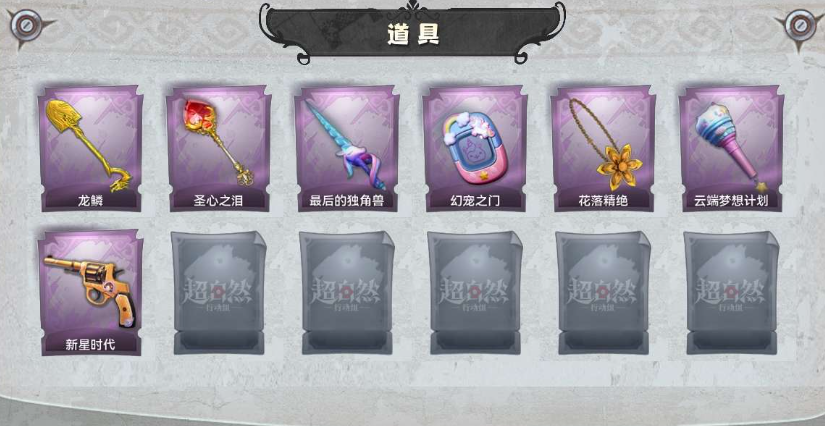
Task: Pick the 圣心之泪 red gem scepter
Action: pos(218,148)
